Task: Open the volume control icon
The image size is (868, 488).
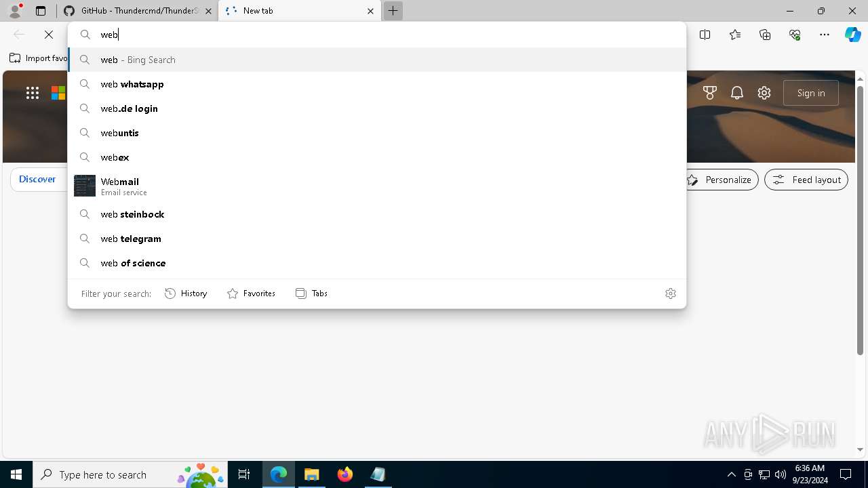Action: point(780,474)
